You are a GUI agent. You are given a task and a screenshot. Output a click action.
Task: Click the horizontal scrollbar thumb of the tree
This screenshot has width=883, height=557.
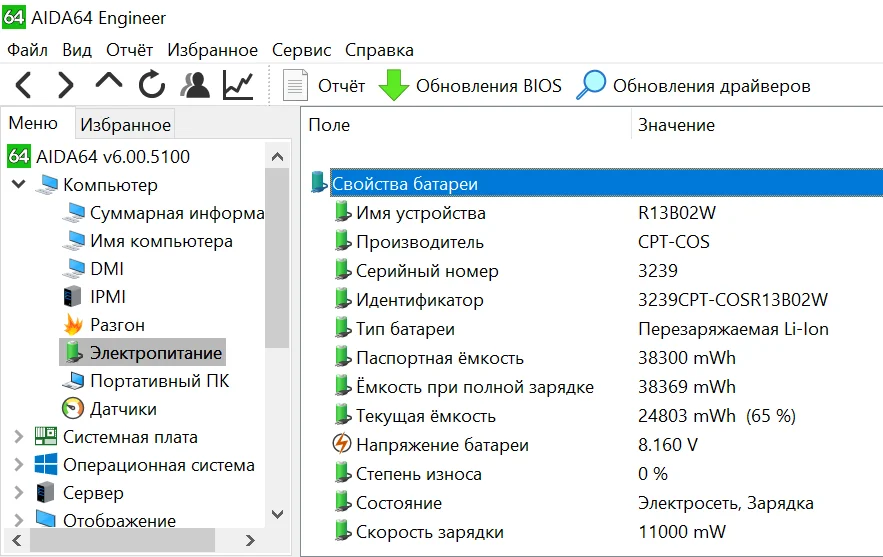tap(122, 541)
